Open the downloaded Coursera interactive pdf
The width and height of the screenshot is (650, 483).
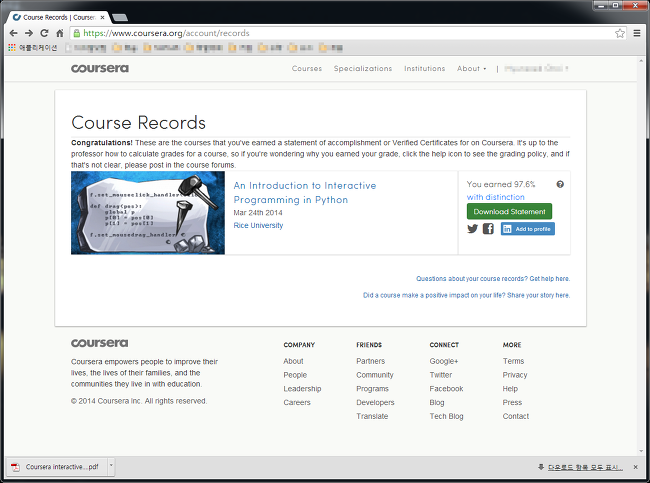[57, 467]
